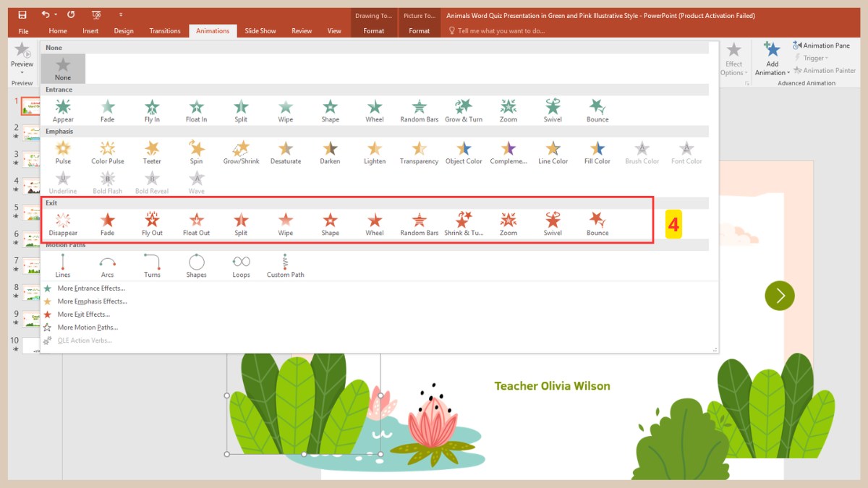Choose the Custom Path motion path
Viewport: 868px width, 488px height.
(x=285, y=265)
